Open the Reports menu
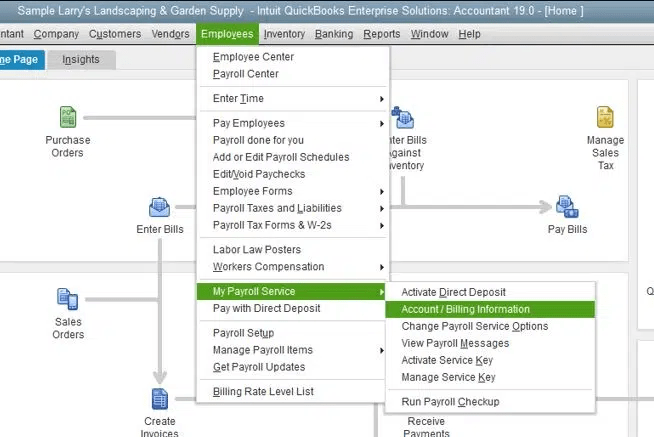This screenshot has height=437, width=654. pyautogui.click(x=381, y=34)
